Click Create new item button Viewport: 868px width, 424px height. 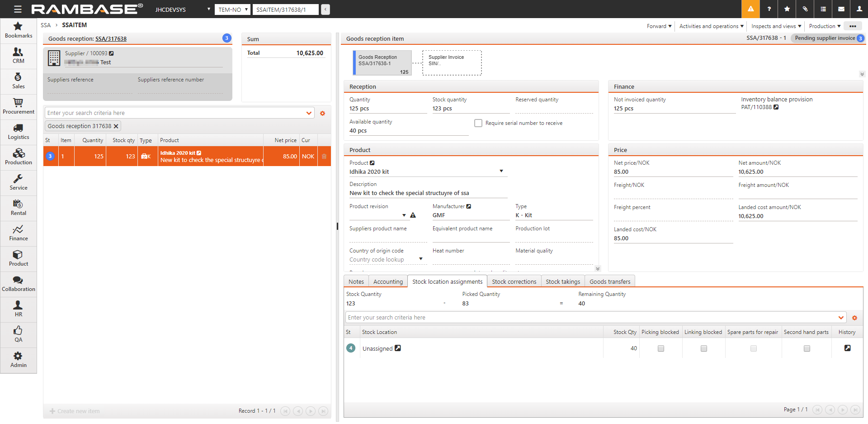(x=75, y=411)
